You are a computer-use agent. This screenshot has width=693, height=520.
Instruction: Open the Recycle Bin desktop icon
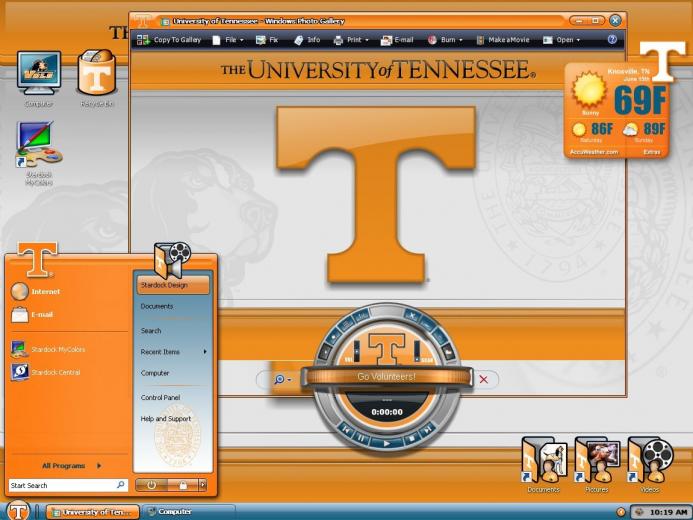pos(97,79)
